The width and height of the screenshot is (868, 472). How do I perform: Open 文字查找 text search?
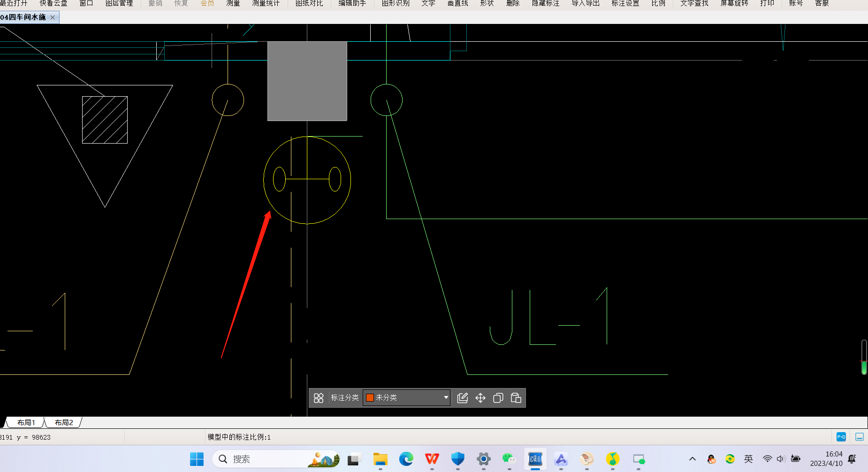[694, 3]
